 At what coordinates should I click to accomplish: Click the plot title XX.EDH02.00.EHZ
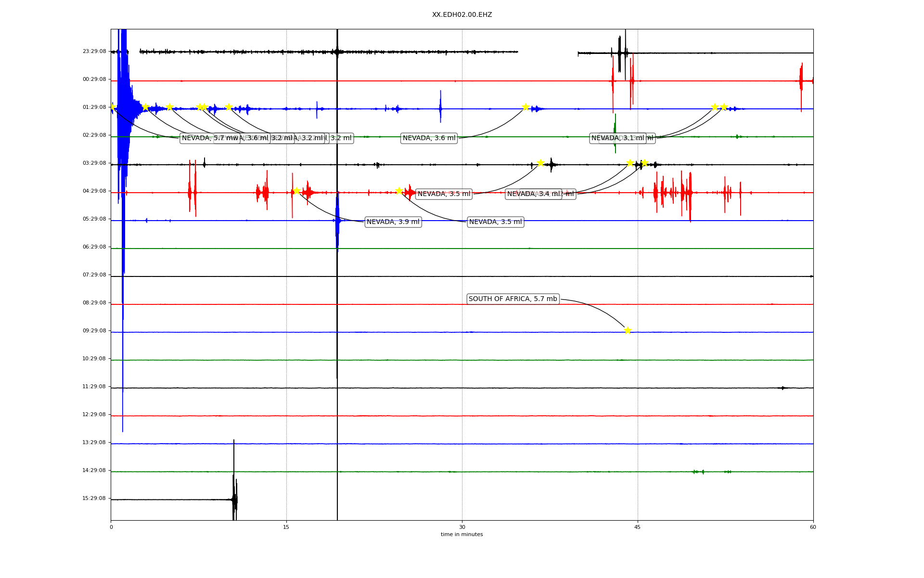[462, 15]
